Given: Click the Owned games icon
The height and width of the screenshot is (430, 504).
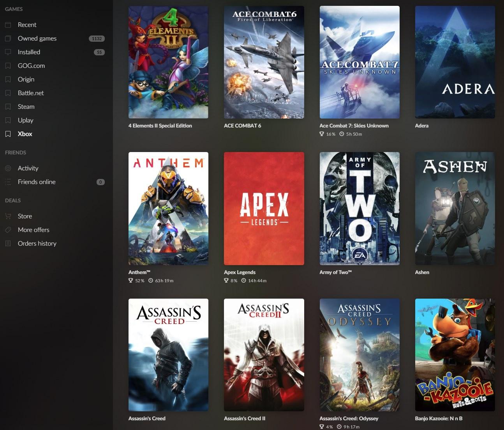Looking at the screenshot, I should [x=8, y=39].
